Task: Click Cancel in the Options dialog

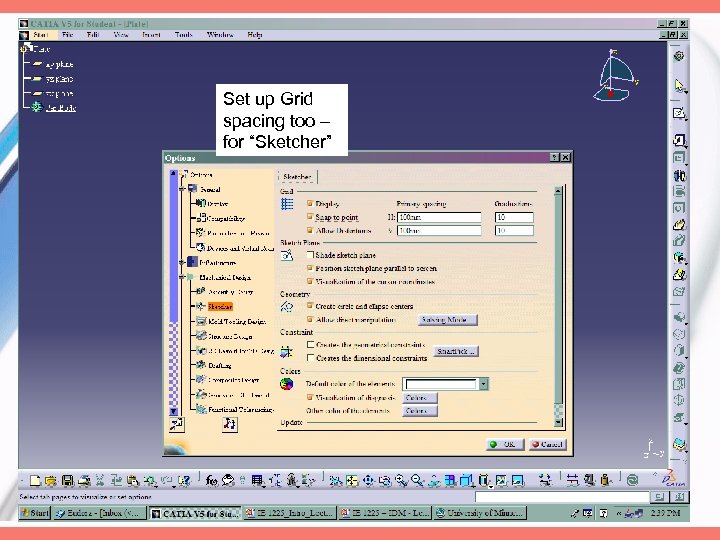Action: [x=547, y=444]
